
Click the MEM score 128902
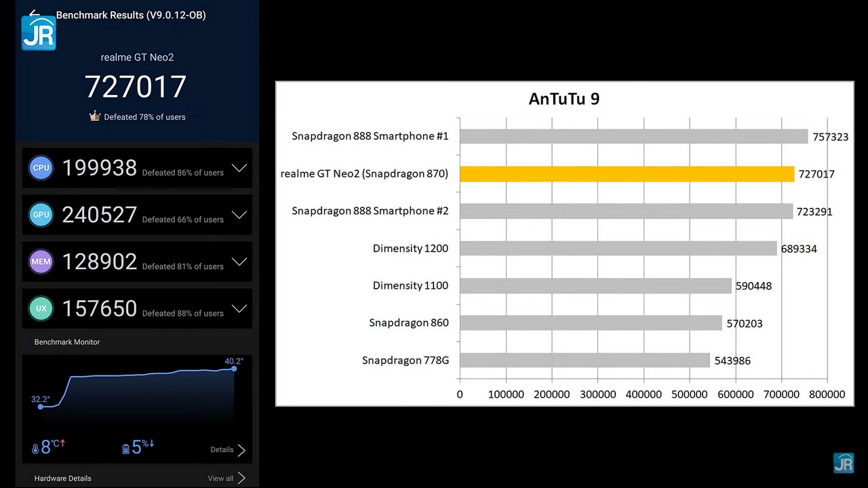(100, 262)
